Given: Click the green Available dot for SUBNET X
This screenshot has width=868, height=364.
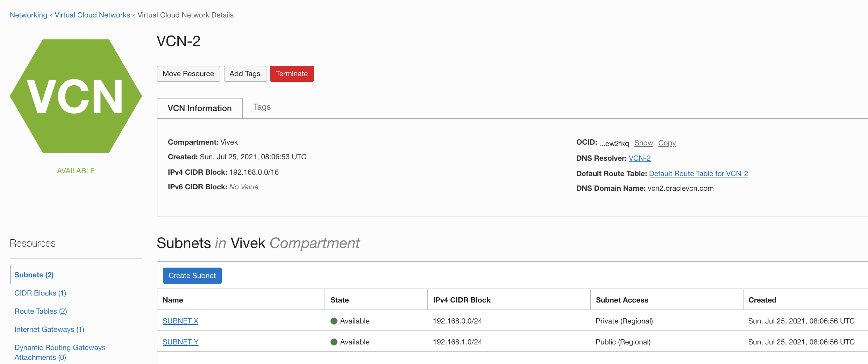Looking at the screenshot, I should (335, 321).
